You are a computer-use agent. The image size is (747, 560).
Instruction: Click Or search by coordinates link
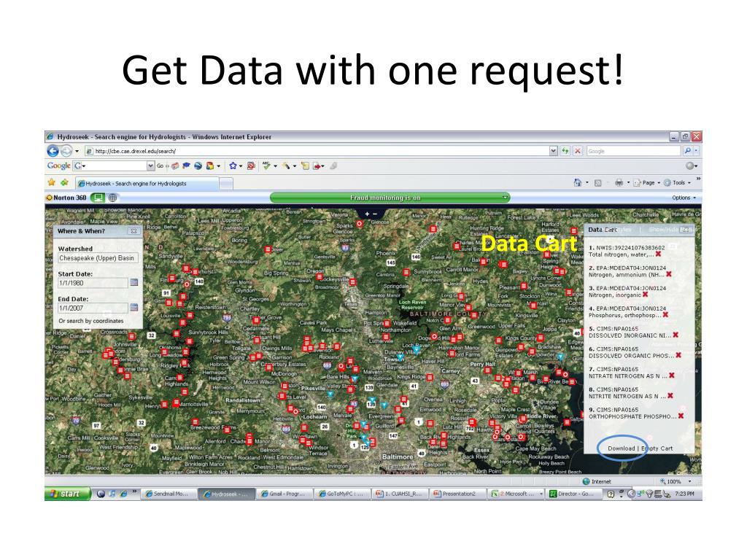coord(91,321)
